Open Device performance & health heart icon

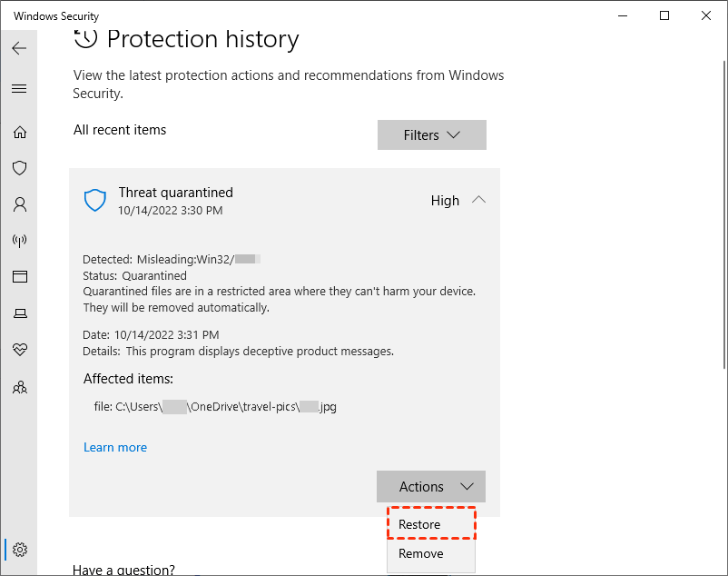click(x=19, y=349)
